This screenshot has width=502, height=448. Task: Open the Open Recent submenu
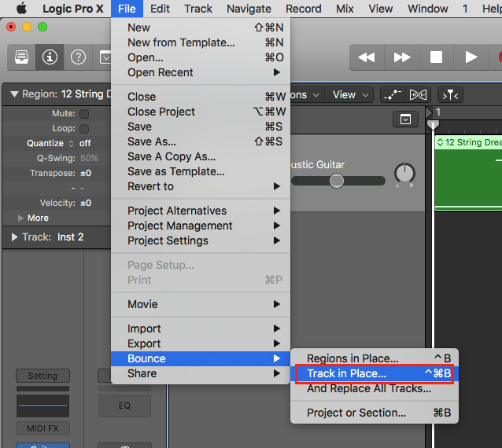(201, 72)
